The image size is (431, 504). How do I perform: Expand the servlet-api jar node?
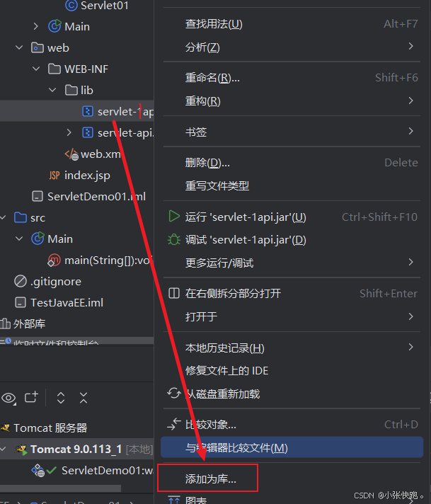tap(69, 132)
